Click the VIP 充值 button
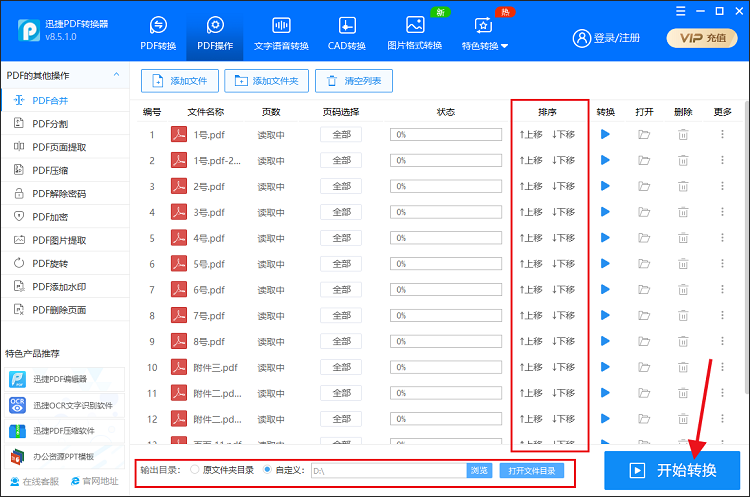Viewport: 750px width, 497px height. (x=702, y=38)
